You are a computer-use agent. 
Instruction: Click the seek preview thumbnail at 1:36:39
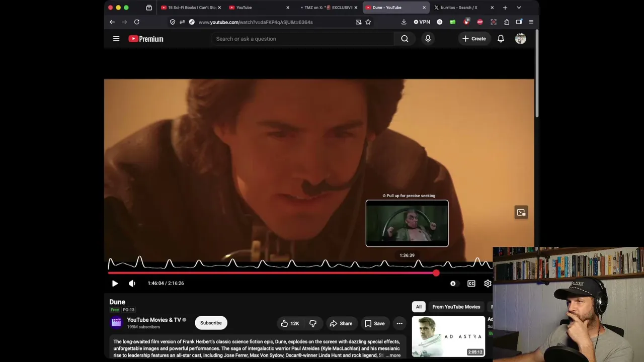click(407, 223)
